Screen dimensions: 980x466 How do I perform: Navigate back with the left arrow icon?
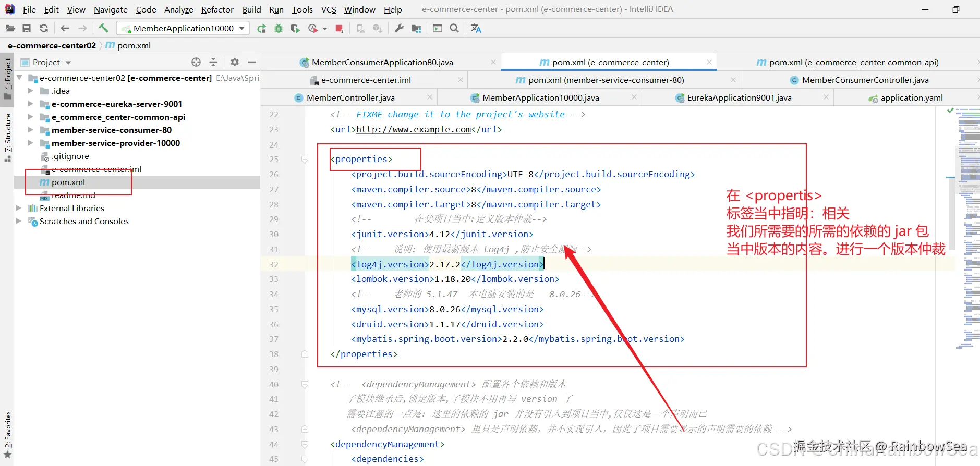point(65,28)
